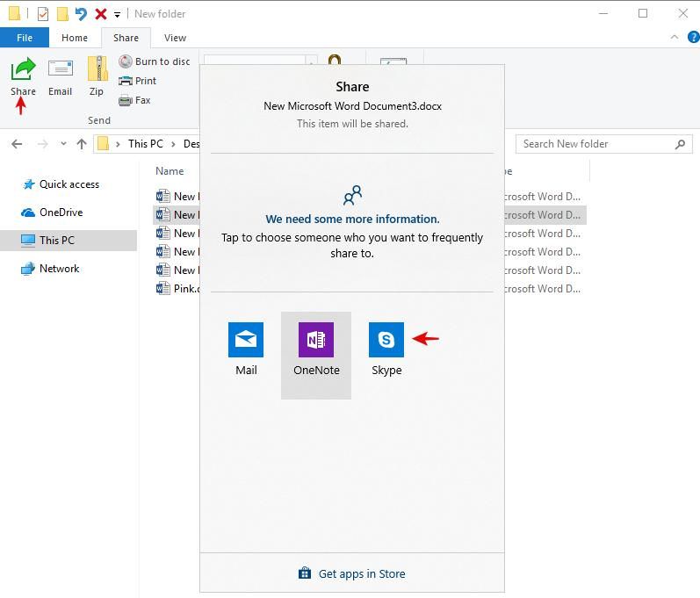Click the red Delete X icon

[101, 14]
